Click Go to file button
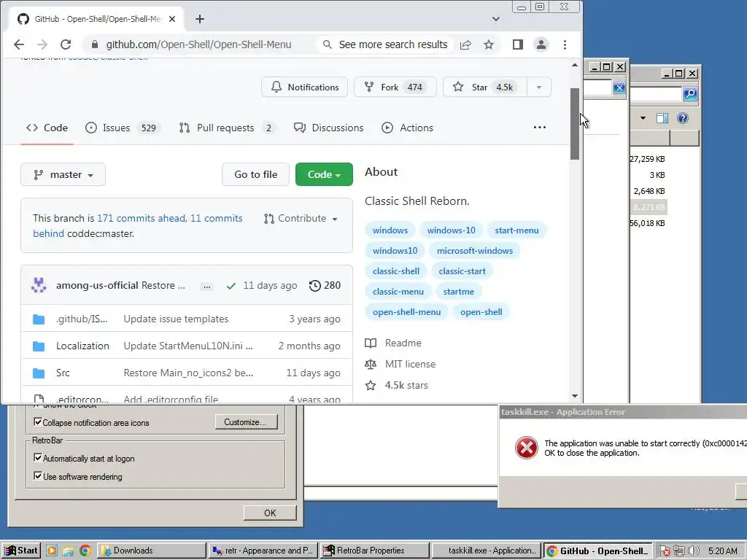 tap(256, 174)
